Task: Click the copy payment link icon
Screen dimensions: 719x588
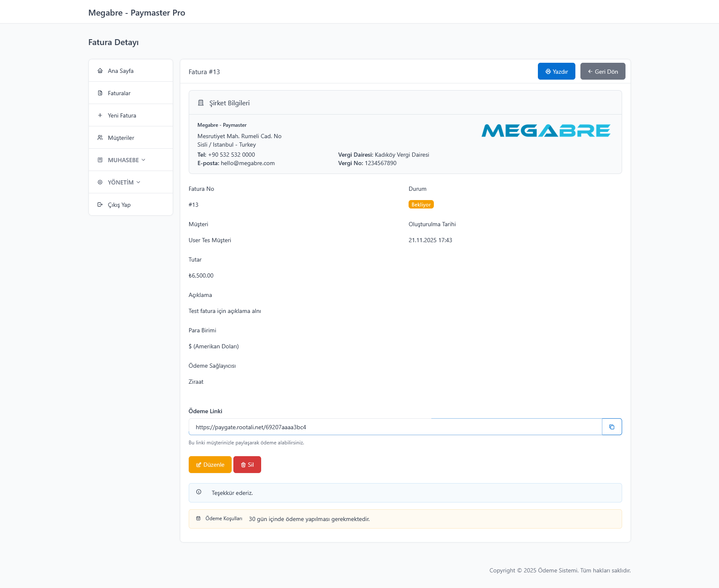Action: tap(612, 427)
